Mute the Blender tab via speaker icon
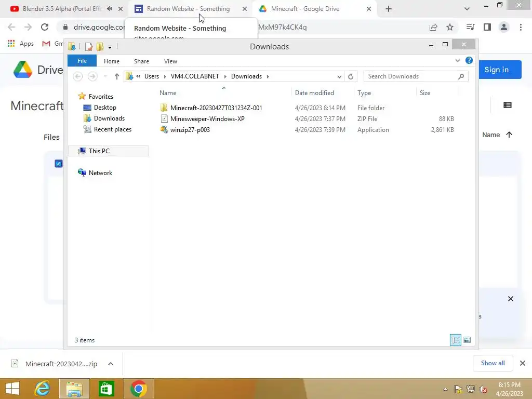This screenshot has width=532, height=399. tap(109, 9)
